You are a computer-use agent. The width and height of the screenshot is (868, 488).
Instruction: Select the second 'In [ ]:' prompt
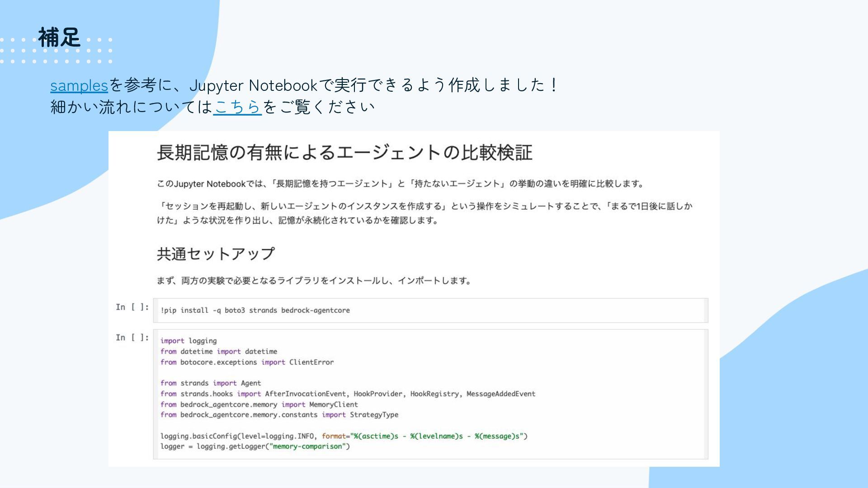click(132, 338)
